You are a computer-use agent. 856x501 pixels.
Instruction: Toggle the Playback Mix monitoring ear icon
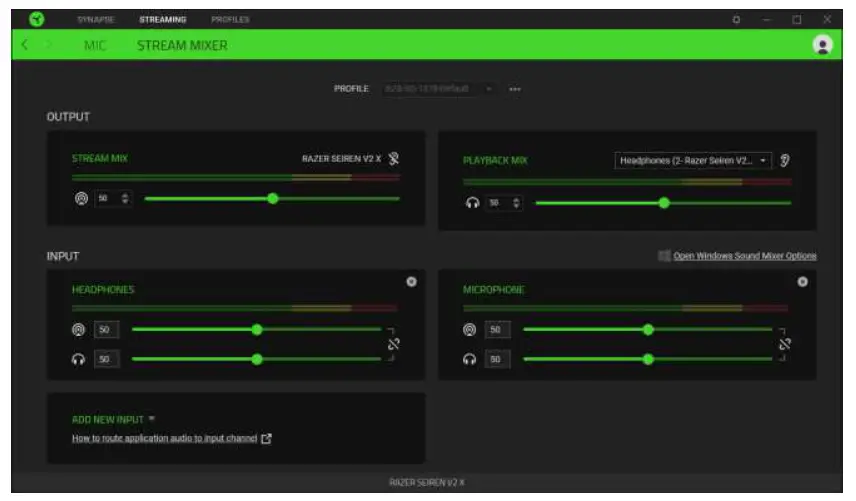(x=784, y=160)
